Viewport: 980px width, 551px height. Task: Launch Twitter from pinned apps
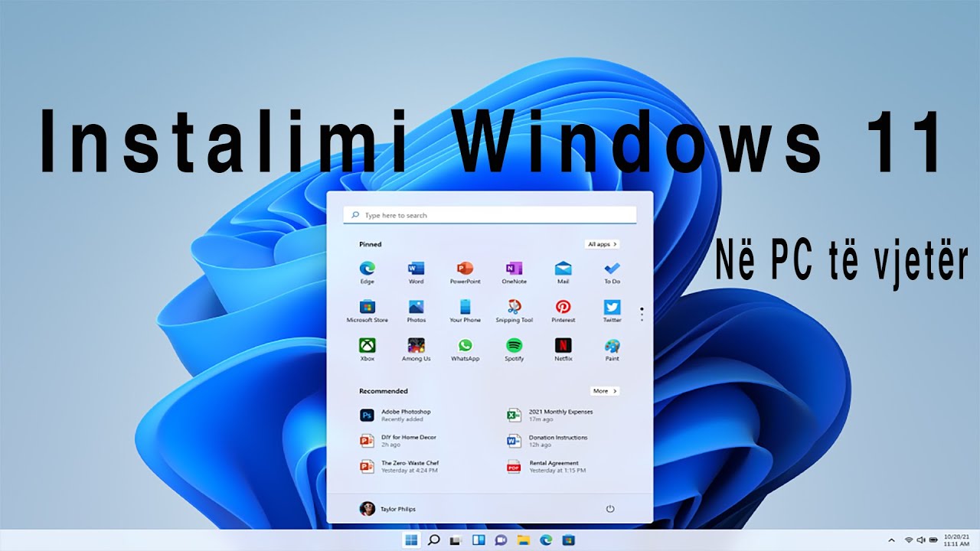[x=612, y=311]
